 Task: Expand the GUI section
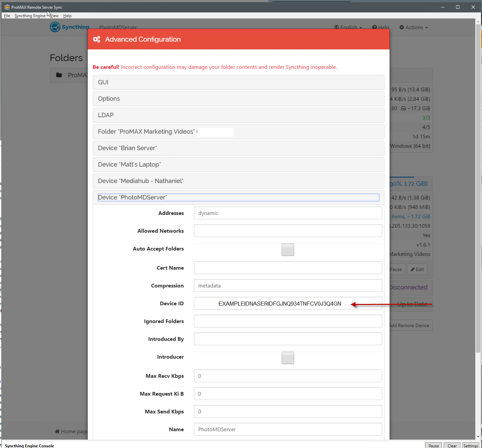239,82
